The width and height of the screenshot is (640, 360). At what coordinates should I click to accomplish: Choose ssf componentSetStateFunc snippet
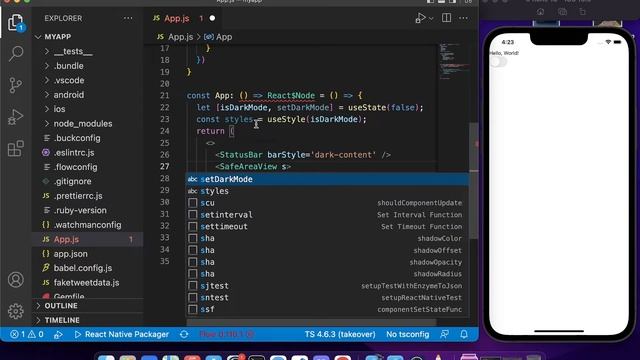pyautogui.click(x=327, y=309)
